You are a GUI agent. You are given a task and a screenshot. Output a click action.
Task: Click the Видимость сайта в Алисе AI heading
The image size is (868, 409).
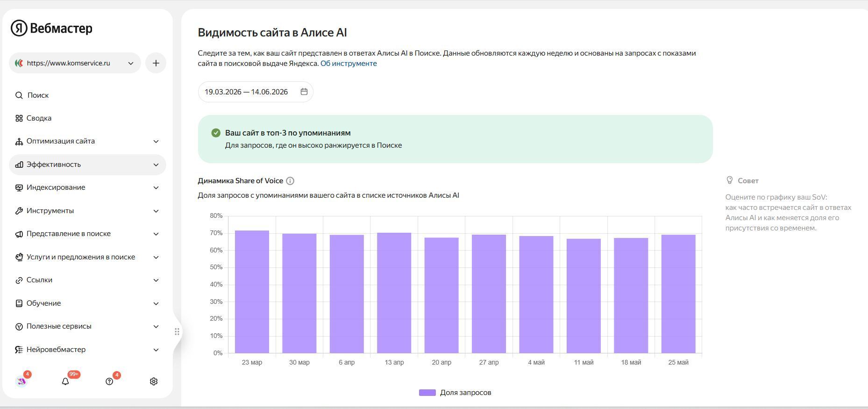pyautogui.click(x=272, y=33)
